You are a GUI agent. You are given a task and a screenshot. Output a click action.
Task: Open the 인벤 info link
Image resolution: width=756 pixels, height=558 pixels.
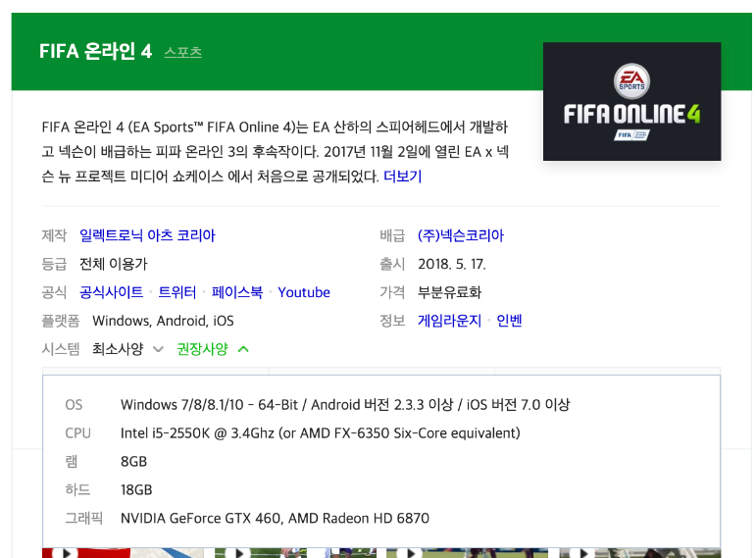pos(509,321)
